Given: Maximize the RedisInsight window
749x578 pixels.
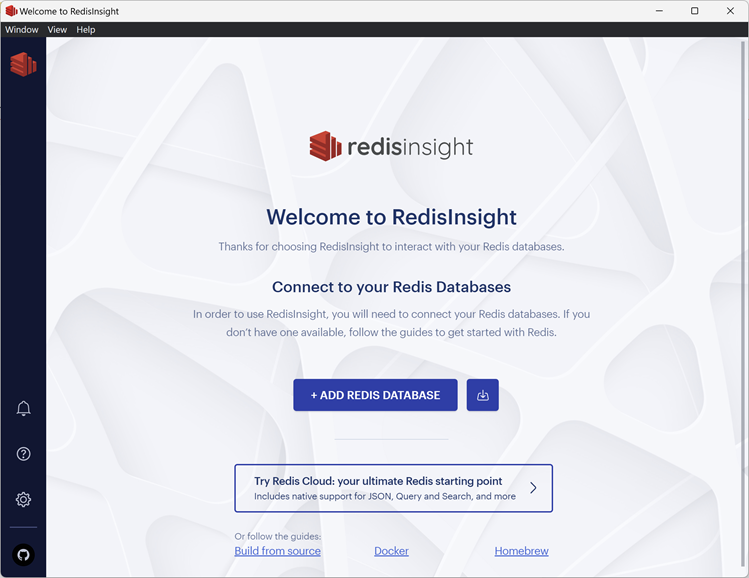Looking at the screenshot, I should pos(695,11).
